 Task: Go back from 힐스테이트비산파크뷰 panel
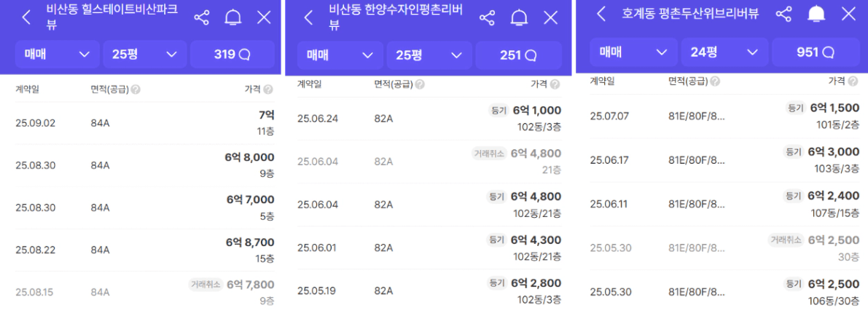tap(26, 17)
